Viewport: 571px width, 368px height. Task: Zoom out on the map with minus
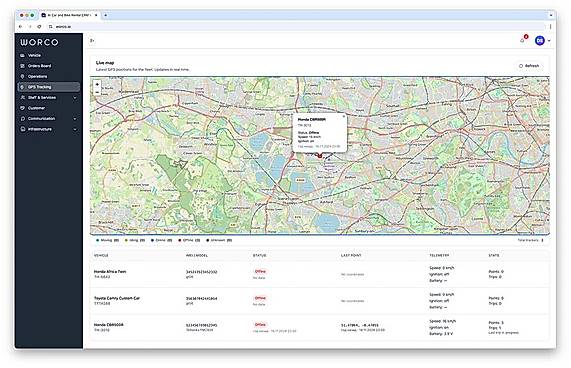tap(97, 92)
